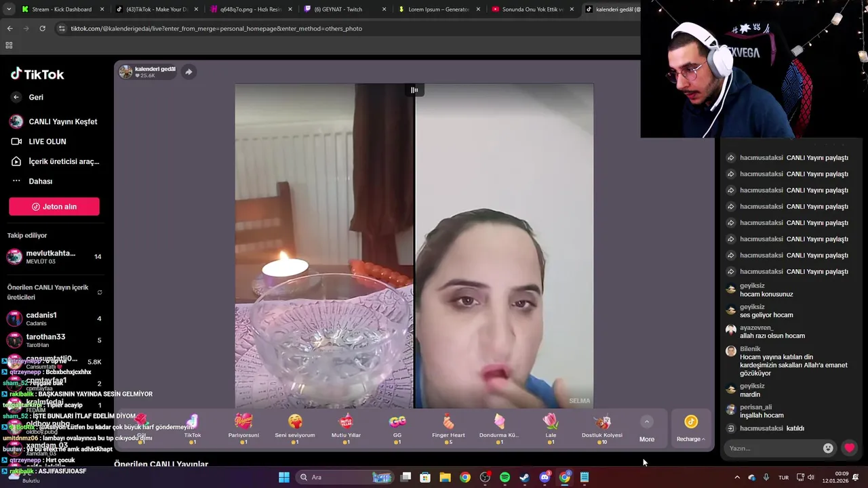The width and height of the screenshot is (868, 488).
Task: Click Bilenik username in chat
Action: click(x=750, y=349)
